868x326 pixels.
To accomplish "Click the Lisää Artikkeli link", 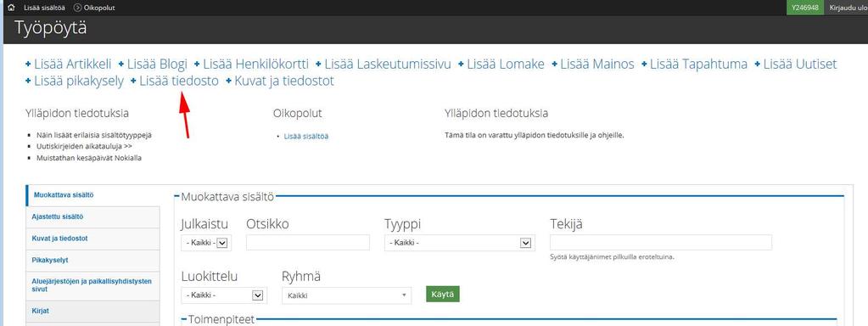I will tap(72, 64).
